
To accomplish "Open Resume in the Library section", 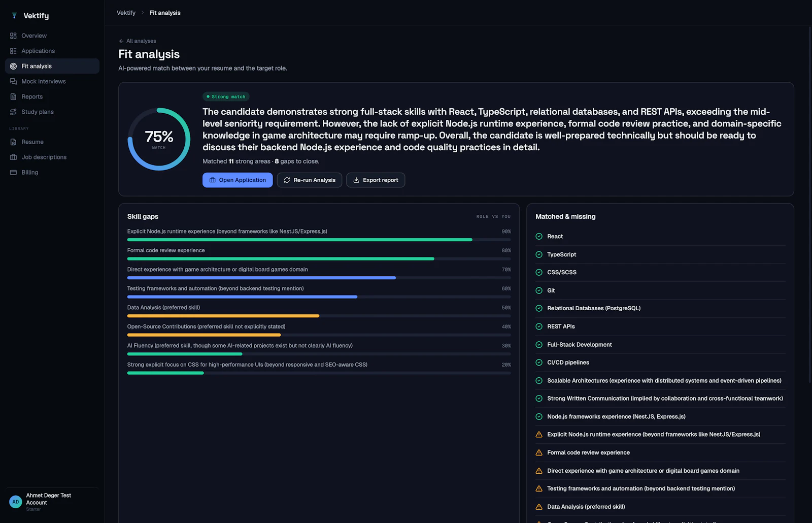I will tap(52, 142).
